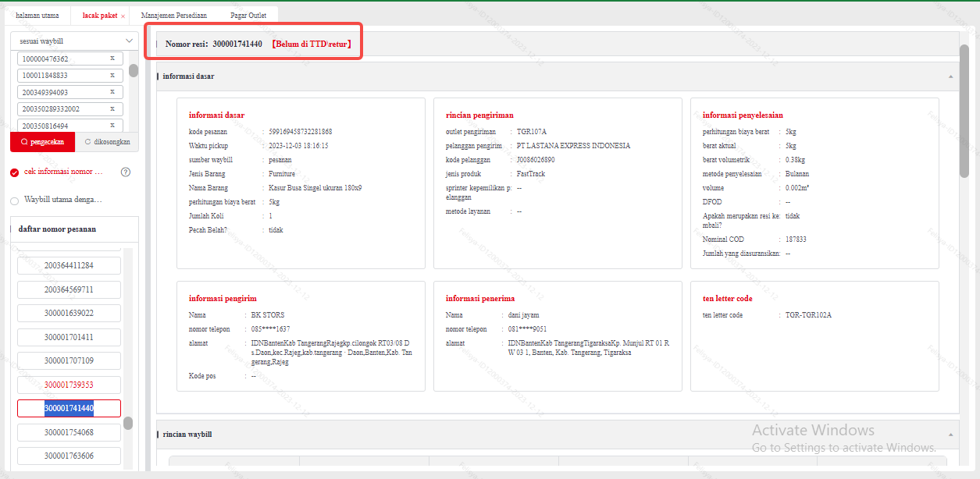Image resolution: width=980 pixels, height=479 pixels.
Task: Click the red informasi pengirim heading
Action: pyautogui.click(x=223, y=298)
